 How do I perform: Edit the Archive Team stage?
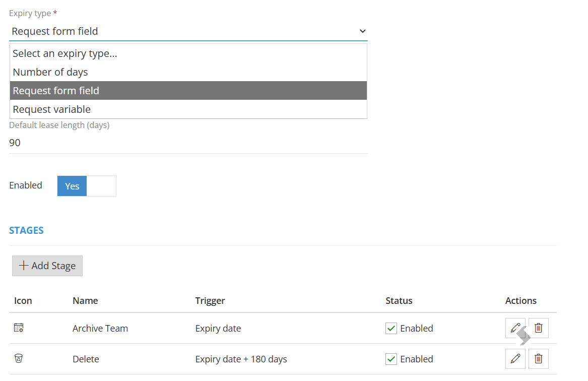[515, 328]
